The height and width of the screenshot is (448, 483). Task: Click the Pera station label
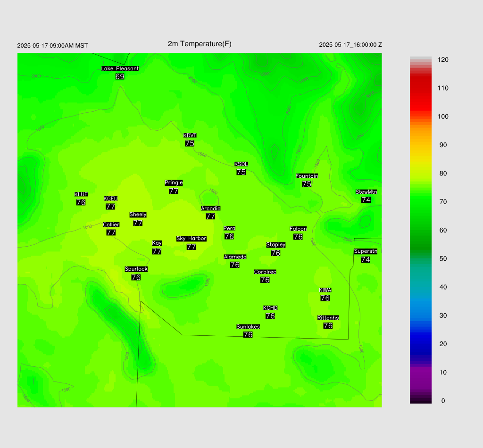(x=230, y=228)
